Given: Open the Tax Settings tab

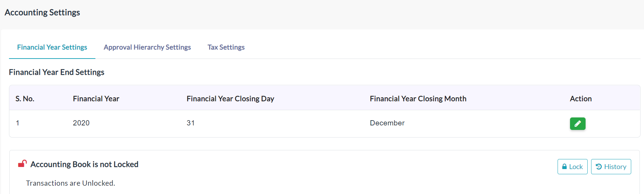Looking at the screenshot, I should [226, 47].
